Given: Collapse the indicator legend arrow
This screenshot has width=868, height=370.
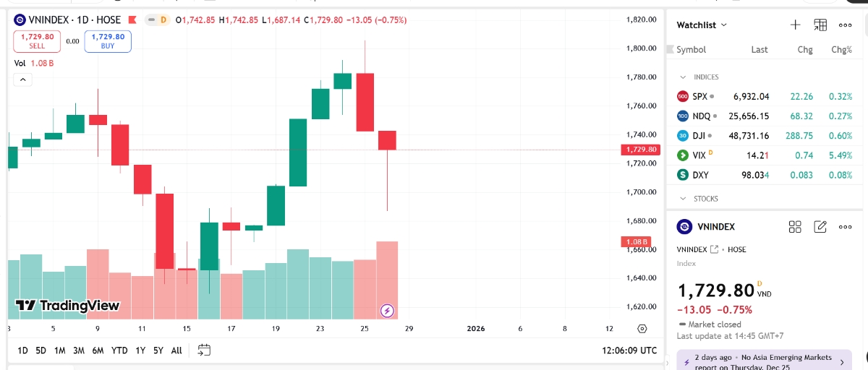Looking at the screenshot, I should 22,79.
